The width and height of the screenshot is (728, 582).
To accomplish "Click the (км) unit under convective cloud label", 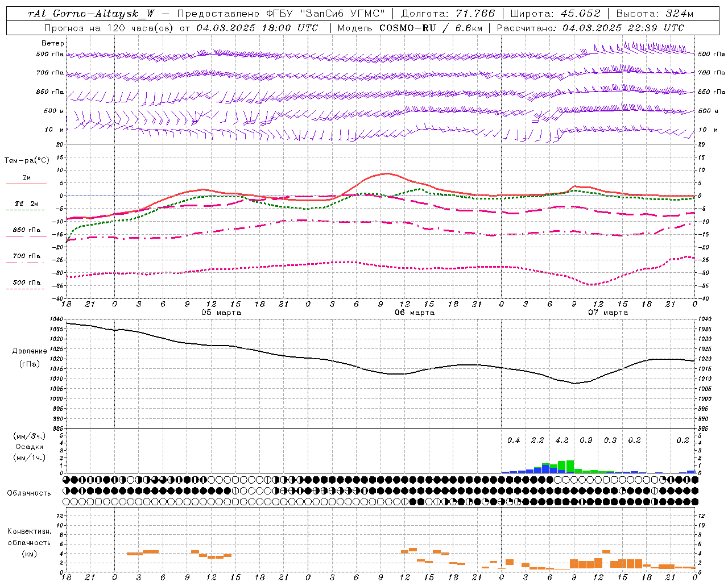I will [29, 554].
